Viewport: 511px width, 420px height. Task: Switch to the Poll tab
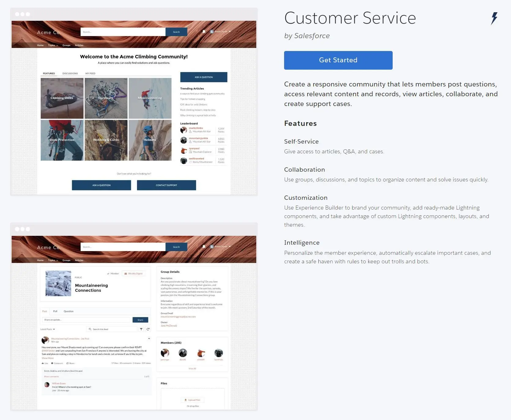coord(55,311)
